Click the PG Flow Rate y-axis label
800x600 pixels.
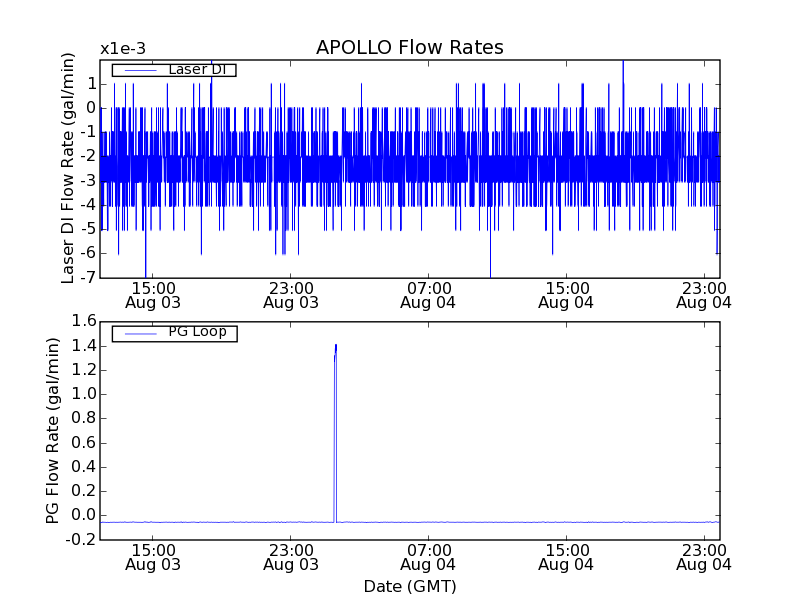(x=54, y=430)
